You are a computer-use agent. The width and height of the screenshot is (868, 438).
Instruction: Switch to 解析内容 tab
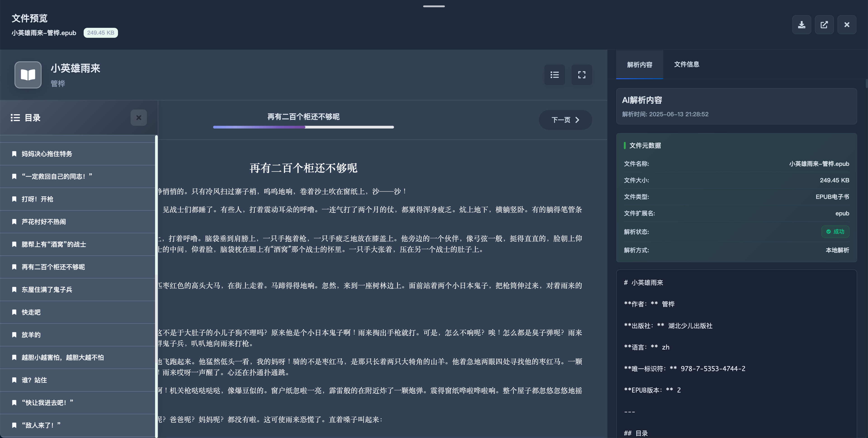[x=639, y=65]
